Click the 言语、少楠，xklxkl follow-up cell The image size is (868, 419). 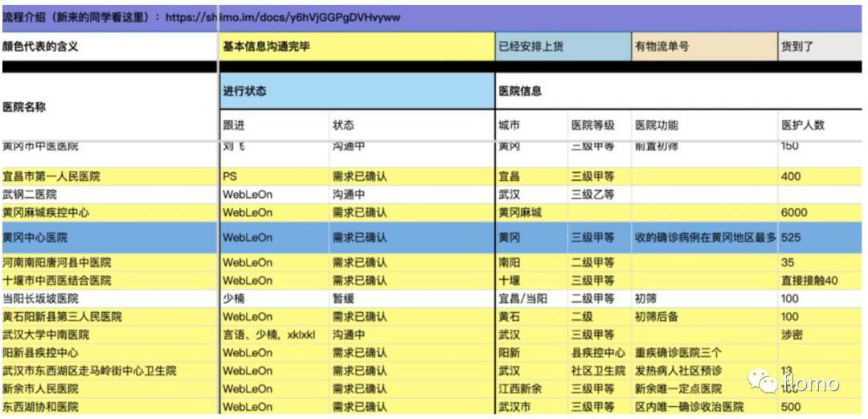coord(275,335)
